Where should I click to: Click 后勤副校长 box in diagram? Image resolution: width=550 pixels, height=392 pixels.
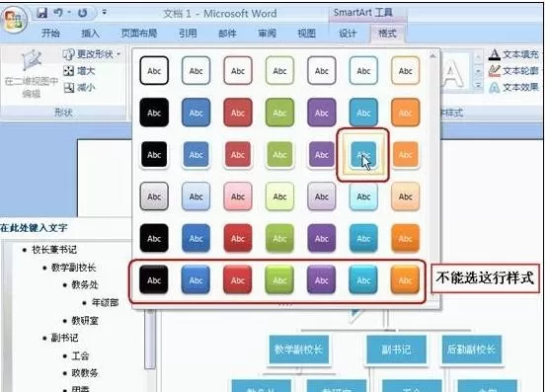pos(472,350)
